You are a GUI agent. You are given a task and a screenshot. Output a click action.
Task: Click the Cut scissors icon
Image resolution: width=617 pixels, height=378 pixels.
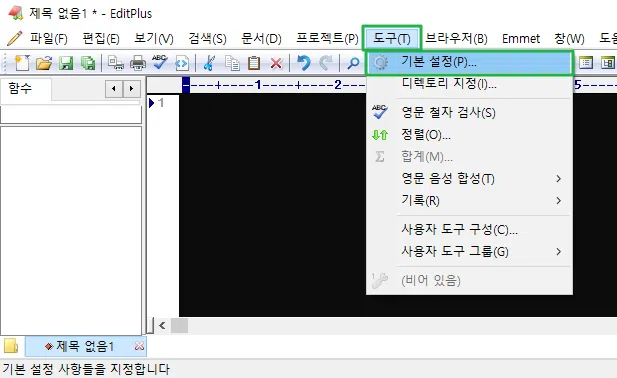pos(209,63)
